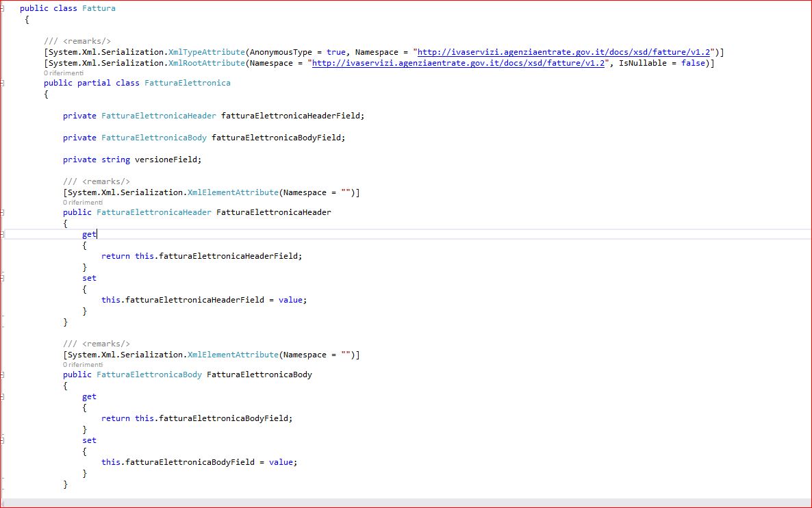
Task: Open '0 riferimenti' above the FatturaElettronicaHeader property
Action: [82, 203]
